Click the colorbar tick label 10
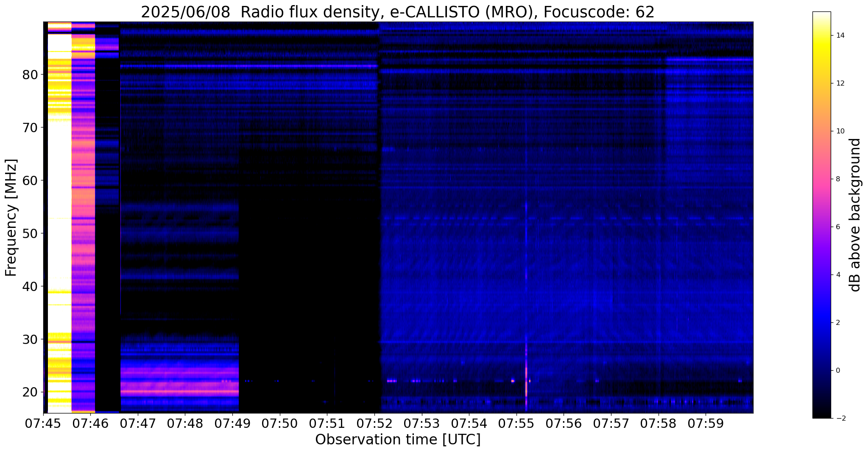868x452 pixels. point(840,131)
